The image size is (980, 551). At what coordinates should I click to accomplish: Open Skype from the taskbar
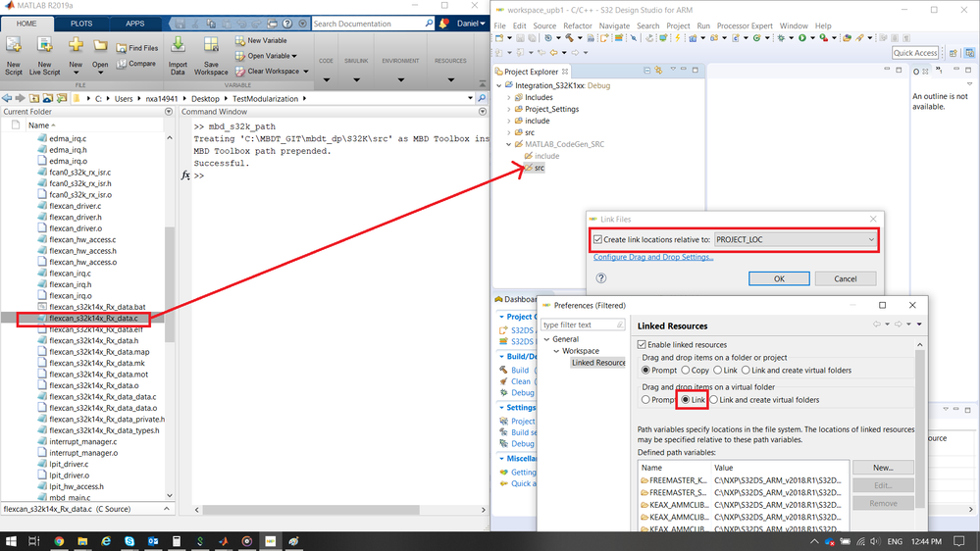[x=129, y=541]
